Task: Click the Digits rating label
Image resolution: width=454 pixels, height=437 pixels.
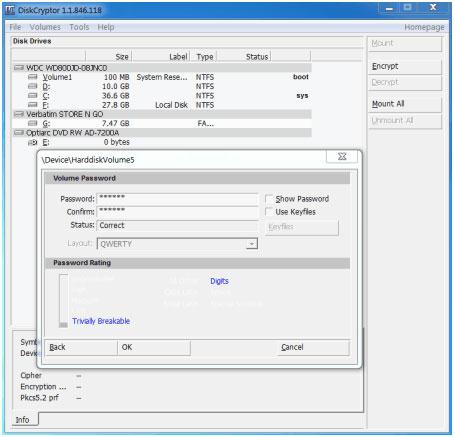Action: click(x=219, y=281)
